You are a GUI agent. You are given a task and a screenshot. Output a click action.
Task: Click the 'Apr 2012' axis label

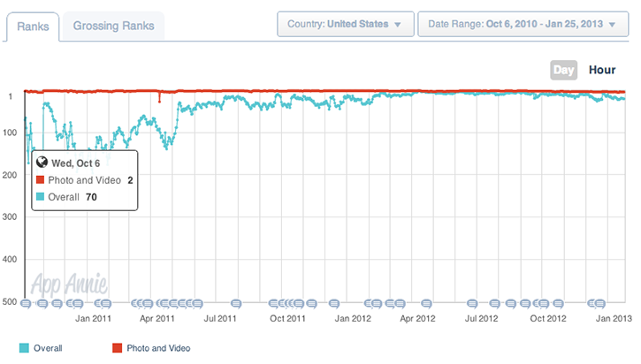[417, 319]
